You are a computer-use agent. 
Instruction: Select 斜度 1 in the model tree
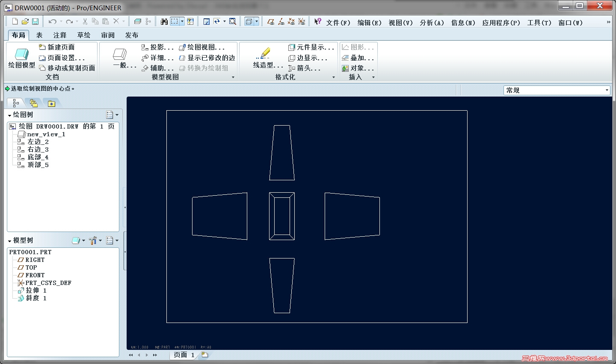(36, 298)
